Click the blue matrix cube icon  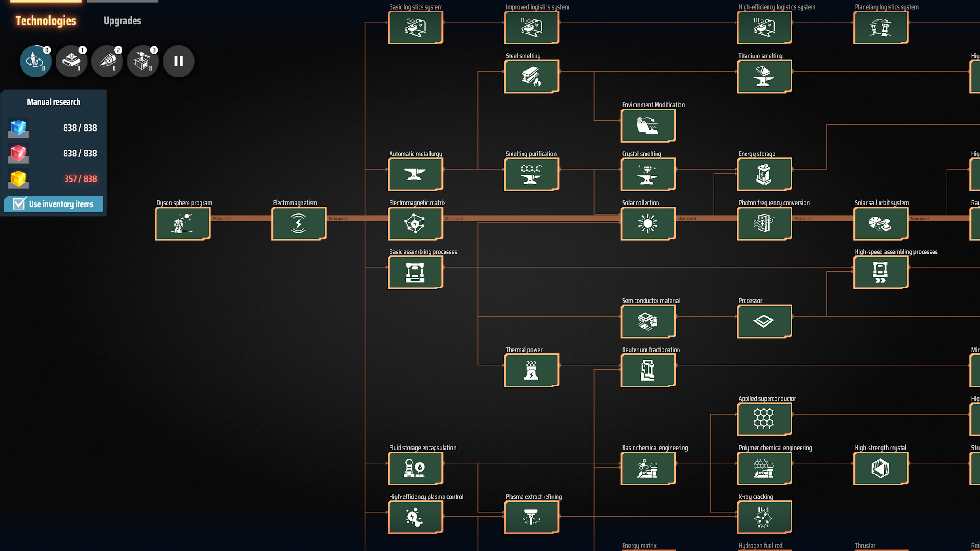tap(18, 128)
